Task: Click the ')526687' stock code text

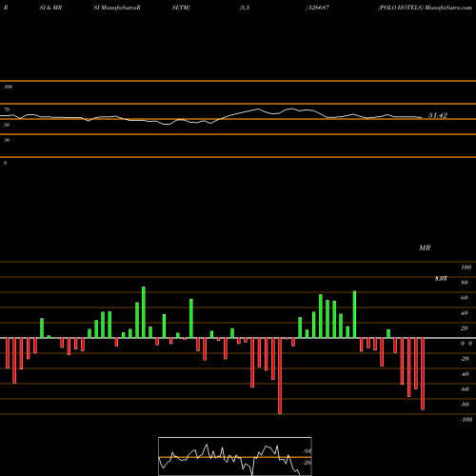Action: tap(317, 8)
